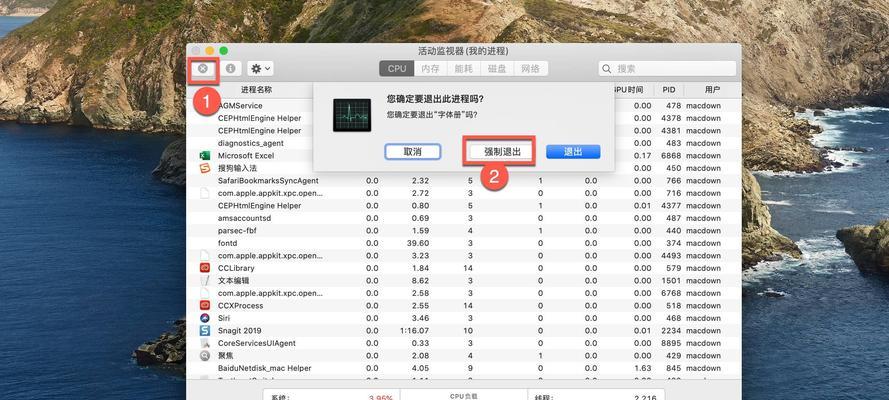This screenshot has width=889, height=400.
Task: Click 取消 in the quit dialog
Action: point(413,152)
